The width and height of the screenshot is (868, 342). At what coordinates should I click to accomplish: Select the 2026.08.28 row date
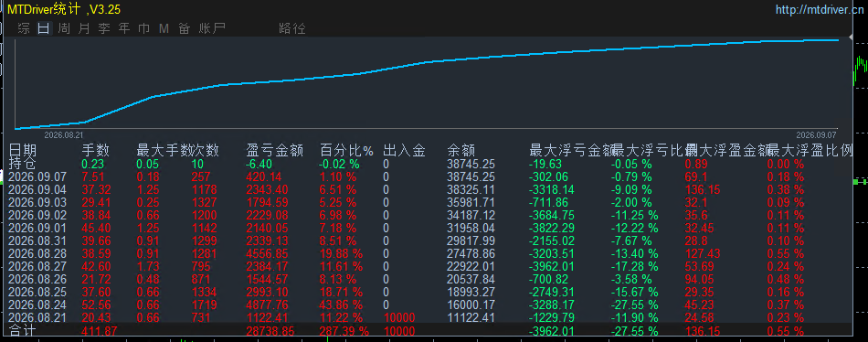(x=38, y=253)
